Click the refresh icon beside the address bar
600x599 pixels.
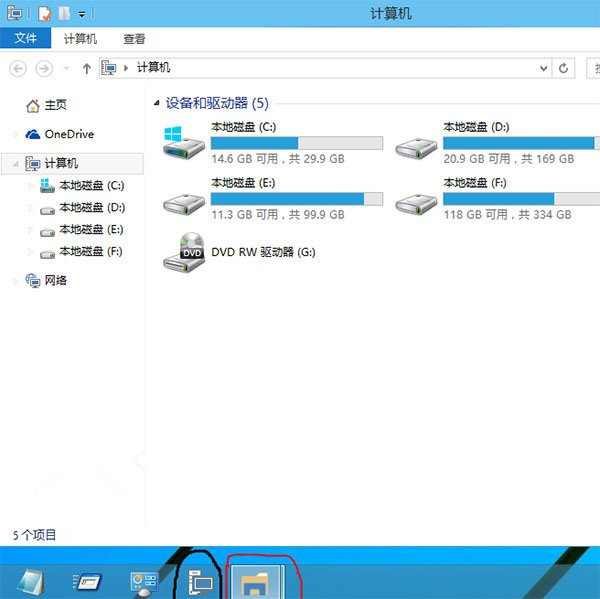(565, 68)
